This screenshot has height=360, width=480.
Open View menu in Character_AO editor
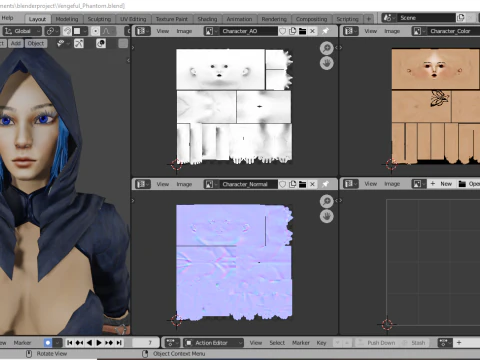click(x=163, y=31)
